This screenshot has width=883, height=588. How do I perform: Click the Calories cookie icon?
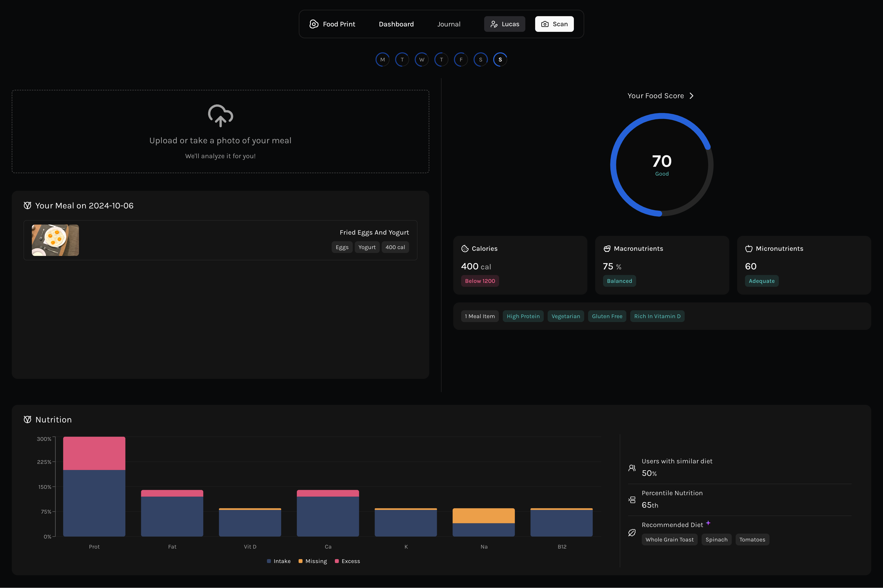point(465,249)
